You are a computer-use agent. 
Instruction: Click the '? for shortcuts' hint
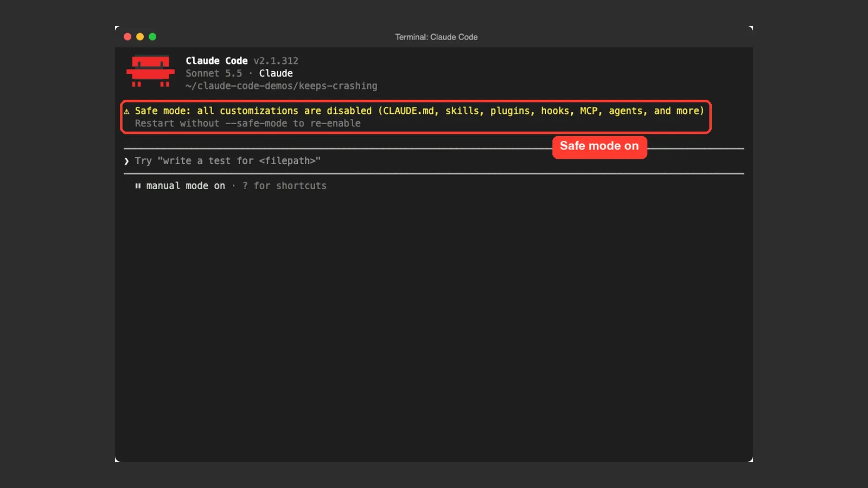point(284,186)
